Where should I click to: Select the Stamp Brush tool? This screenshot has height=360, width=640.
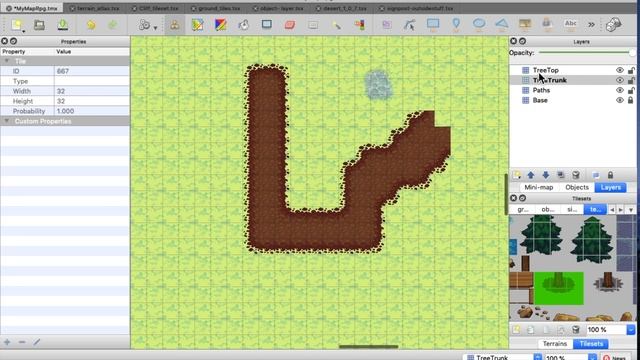[x=175, y=25]
